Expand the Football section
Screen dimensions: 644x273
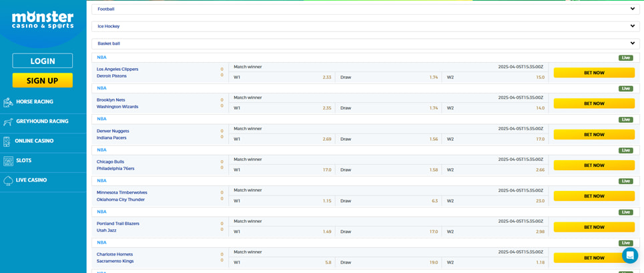tap(632, 9)
